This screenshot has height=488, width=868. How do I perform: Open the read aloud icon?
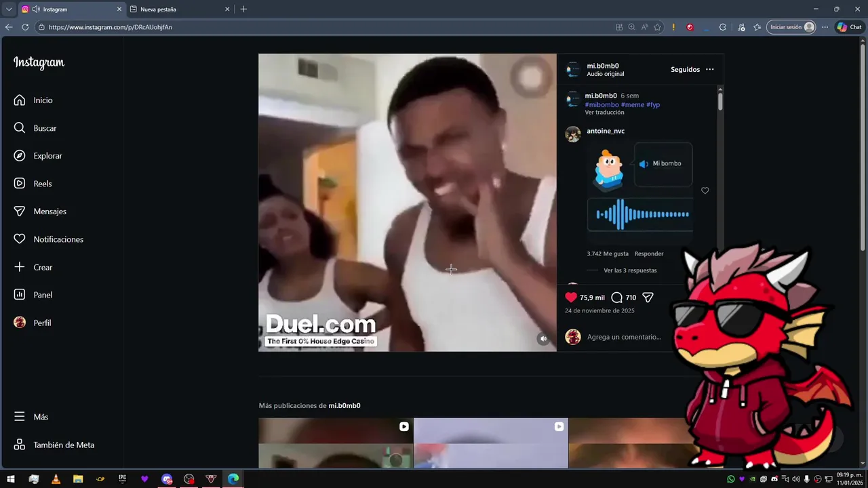(x=644, y=27)
